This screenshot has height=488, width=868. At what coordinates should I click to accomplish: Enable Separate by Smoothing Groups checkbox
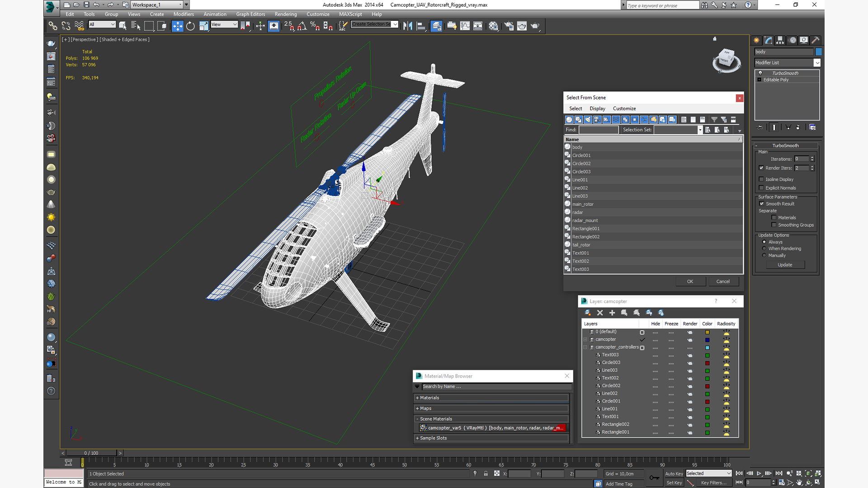(774, 225)
